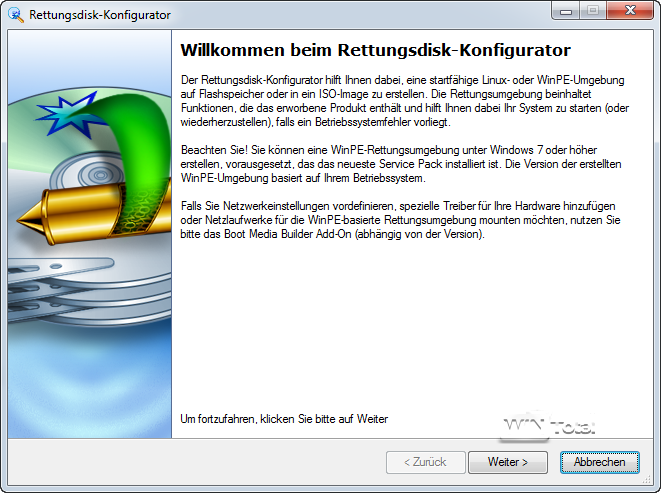Click the disabled Zurück button
Image resolution: width=661 pixels, height=493 pixels.
pyautogui.click(x=425, y=462)
